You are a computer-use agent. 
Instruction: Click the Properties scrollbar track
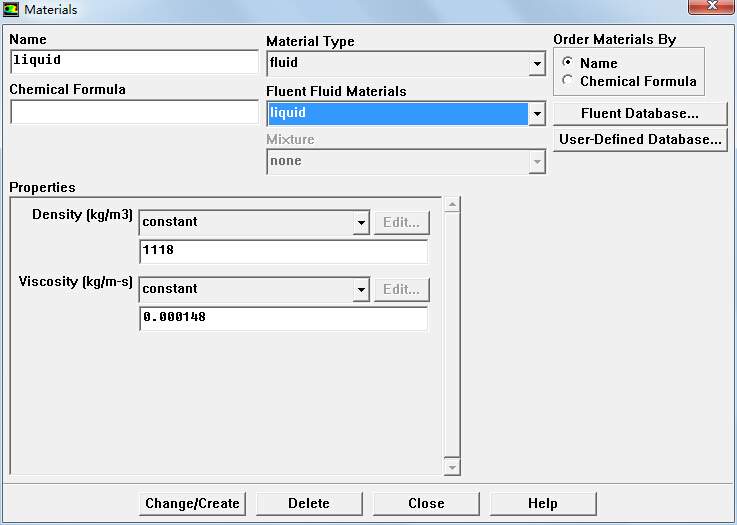coord(452,336)
